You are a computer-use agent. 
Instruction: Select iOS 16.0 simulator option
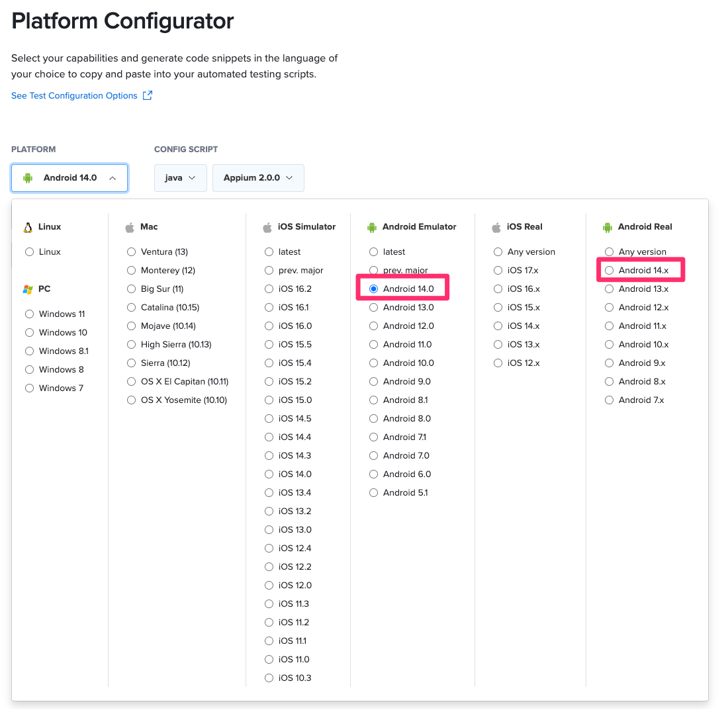coord(269,326)
